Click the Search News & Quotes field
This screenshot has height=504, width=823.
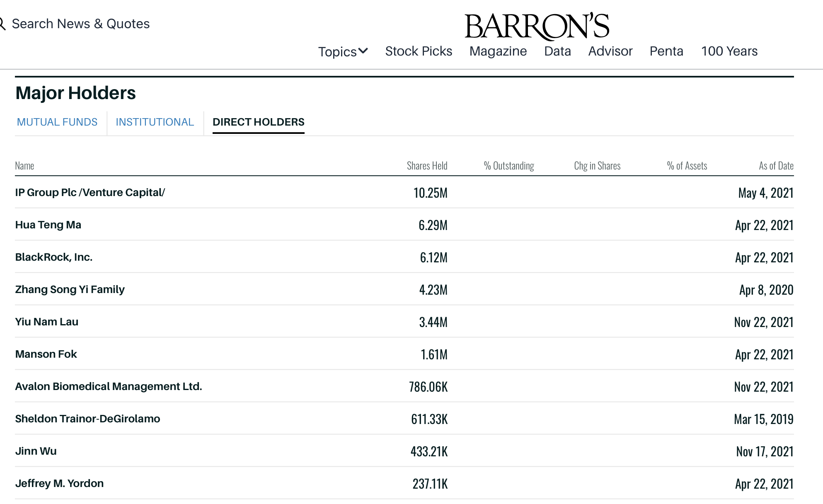(x=81, y=24)
